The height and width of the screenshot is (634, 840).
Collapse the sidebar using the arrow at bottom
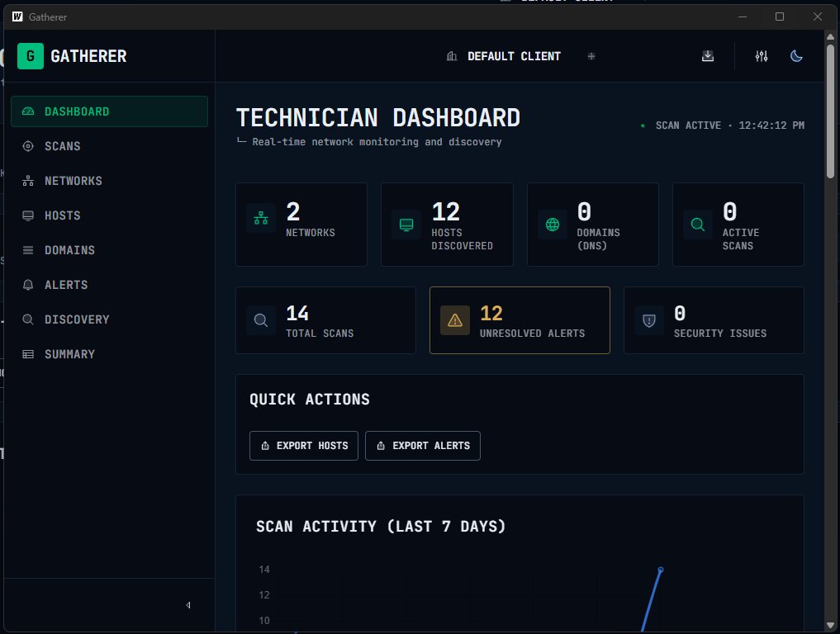(x=188, y=605)
